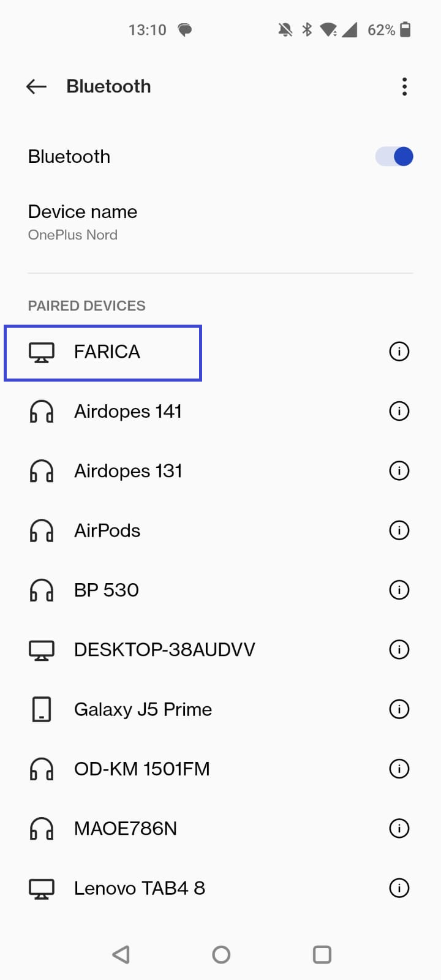Tap AirPods info icon
Screen dimensions: 441x980
click(x=399, y=530)
